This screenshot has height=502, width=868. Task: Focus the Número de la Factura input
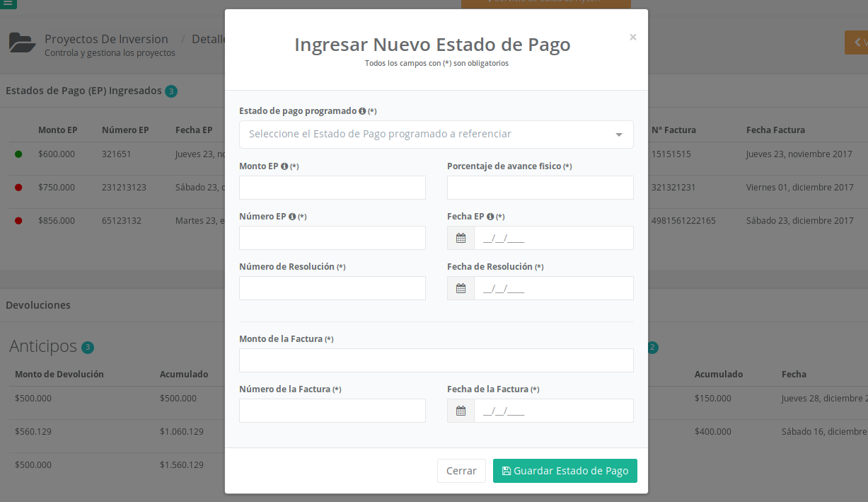pyautogui.click(x=332, y=411)
